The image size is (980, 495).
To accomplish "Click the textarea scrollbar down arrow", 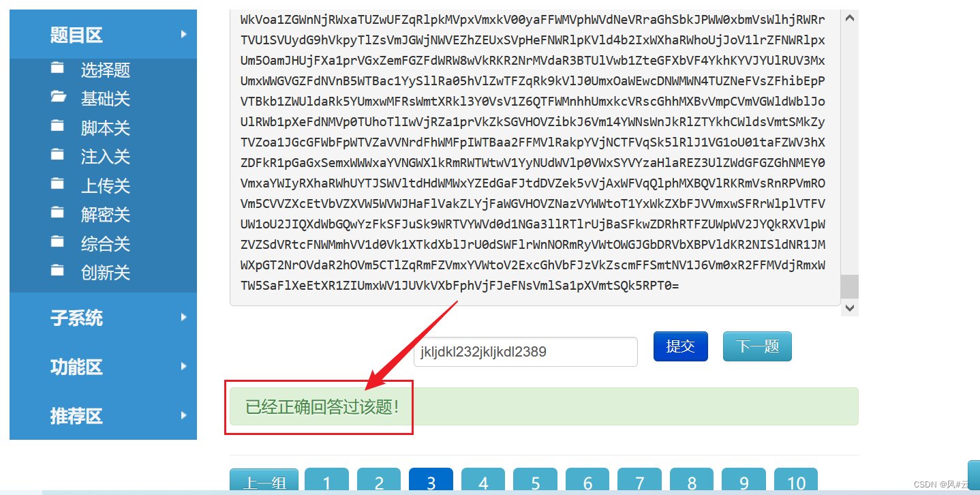I will [x=849, y=308].
